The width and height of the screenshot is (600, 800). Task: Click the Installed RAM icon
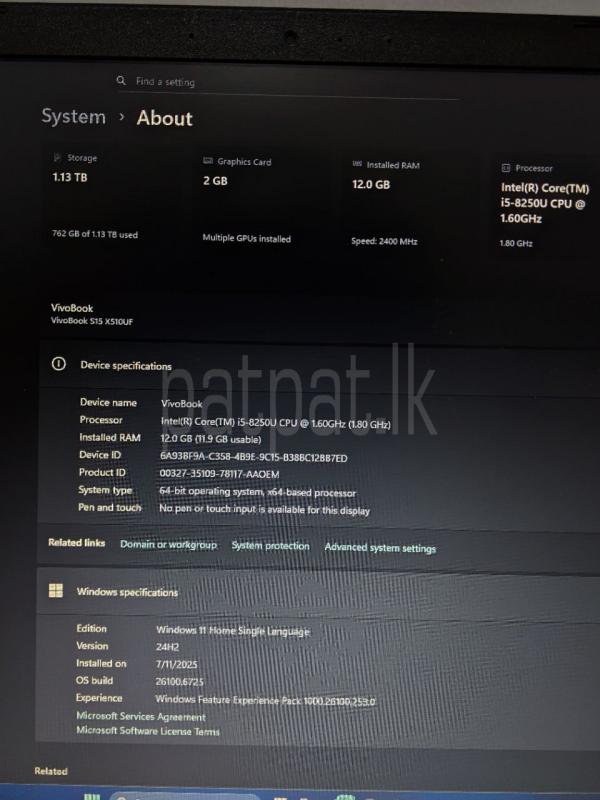click(x=357, y=165)
